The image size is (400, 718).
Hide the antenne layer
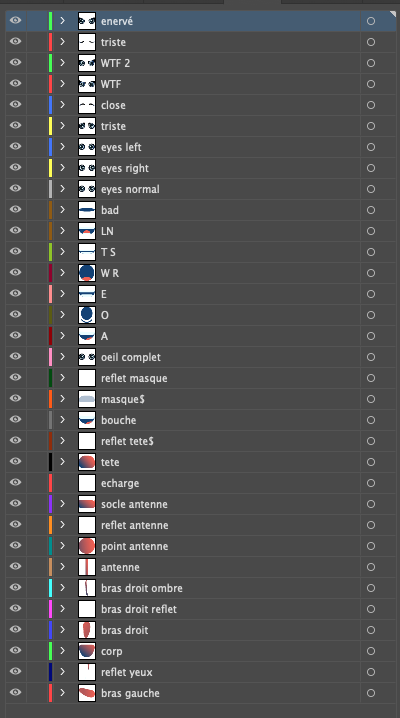pos(16,566)
